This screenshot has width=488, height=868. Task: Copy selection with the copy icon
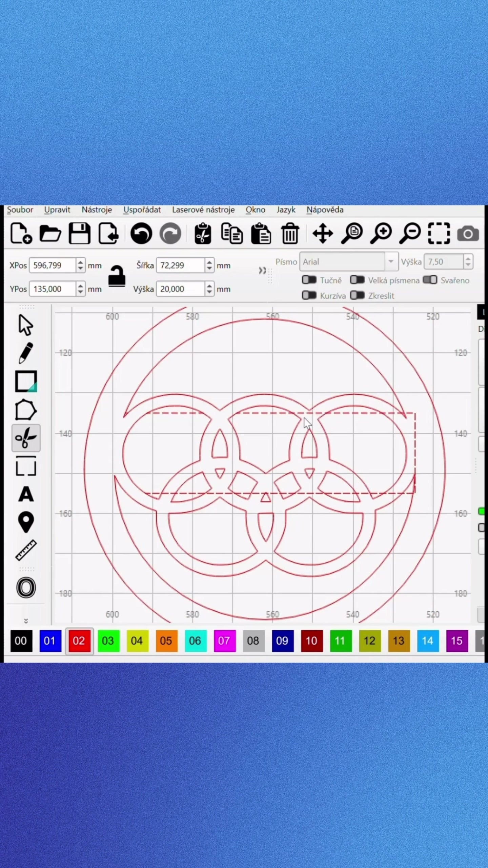tap(232, 233)
